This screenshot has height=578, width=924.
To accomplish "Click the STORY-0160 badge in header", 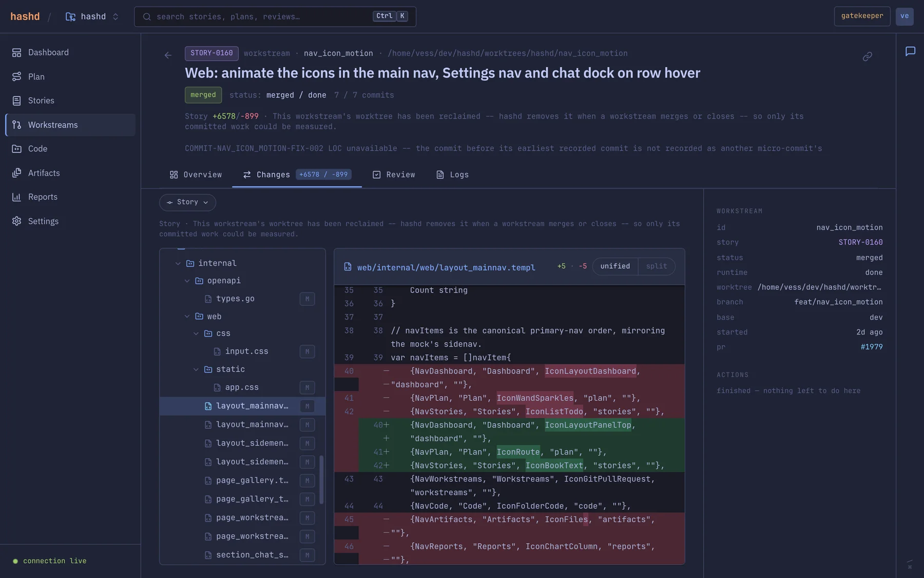I will coord(211,53).
